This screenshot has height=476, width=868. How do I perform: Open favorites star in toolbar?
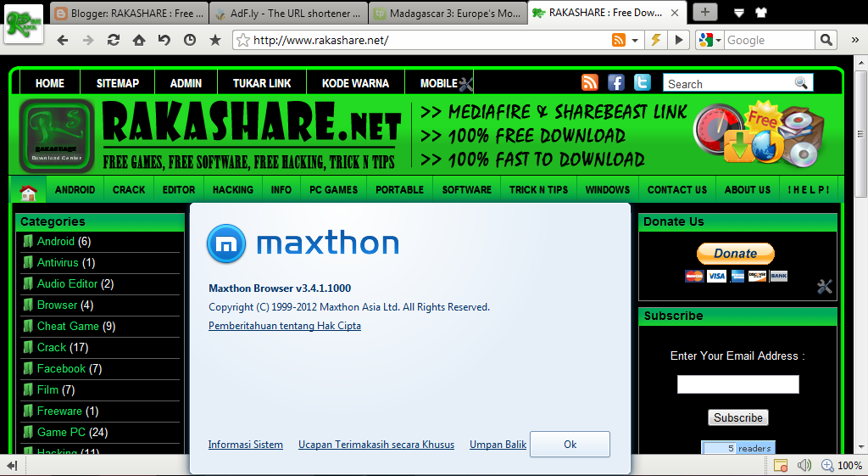point(215,40)
